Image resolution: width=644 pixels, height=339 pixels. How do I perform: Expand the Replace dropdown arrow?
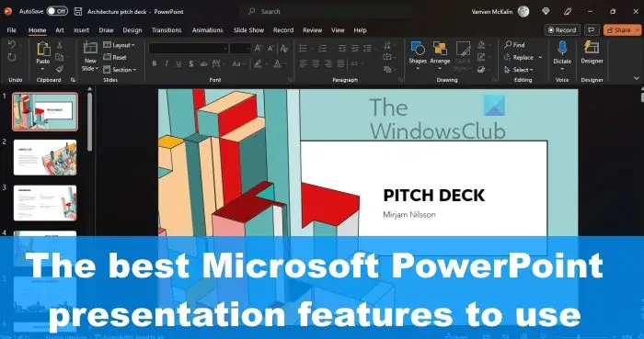(541, 57)
